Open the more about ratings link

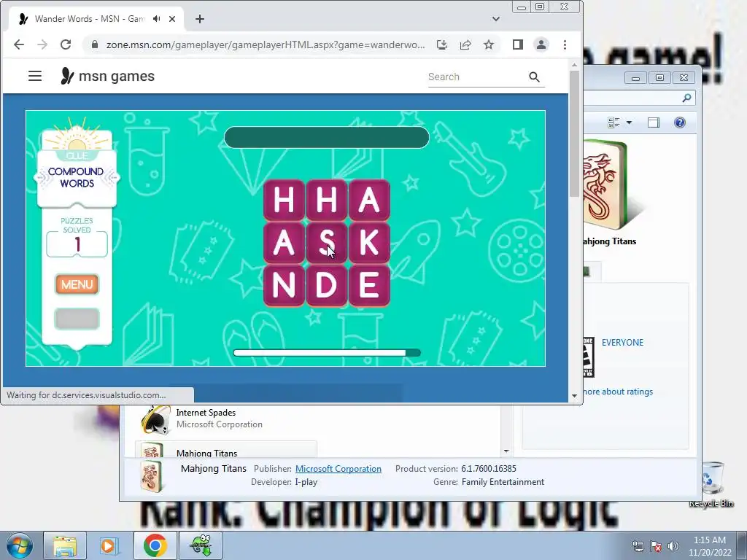pos(618,392)
